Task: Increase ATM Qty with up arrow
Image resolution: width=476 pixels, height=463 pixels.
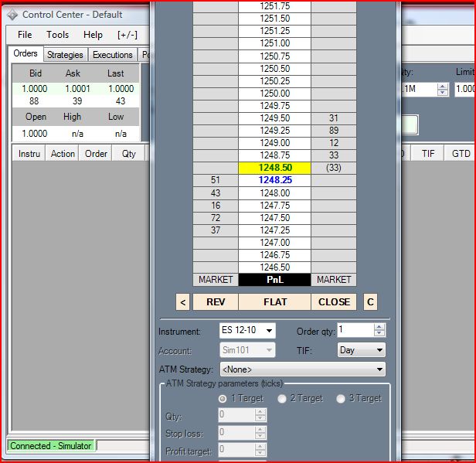Action: pos(260,412)
